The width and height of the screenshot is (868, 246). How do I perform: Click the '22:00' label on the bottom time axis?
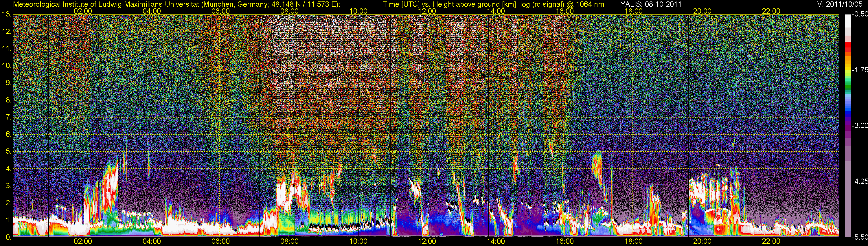[x=771, y=242]
